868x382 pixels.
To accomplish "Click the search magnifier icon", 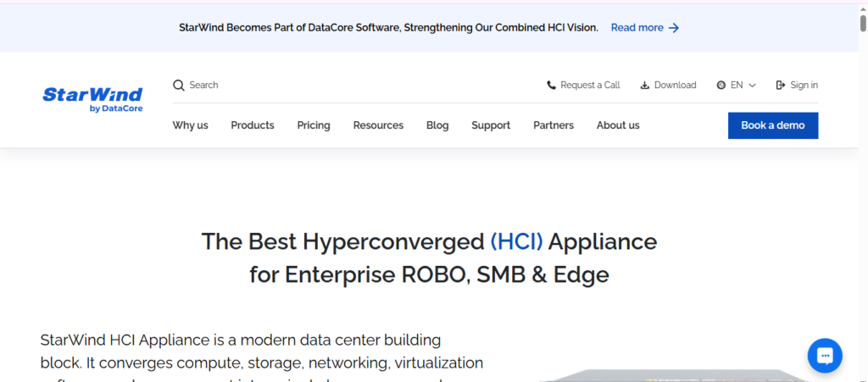I will pos(178,86).
